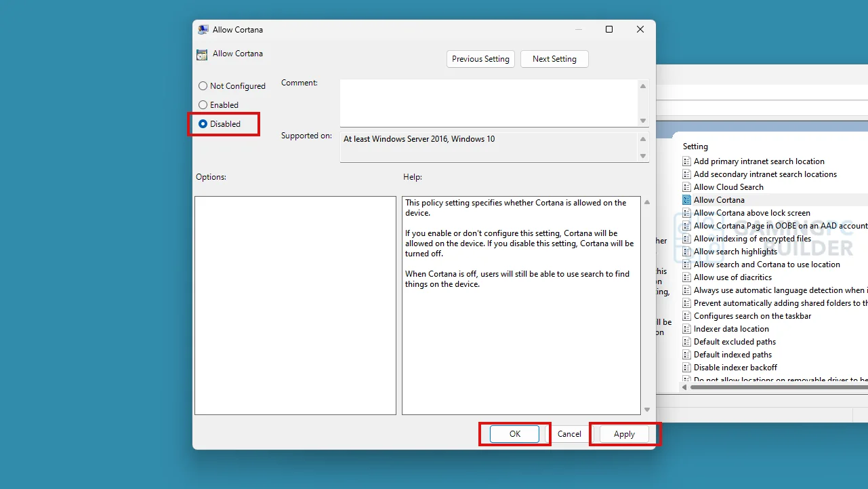
Task: Select Indexer data location text
Action: tap(731, 329)
